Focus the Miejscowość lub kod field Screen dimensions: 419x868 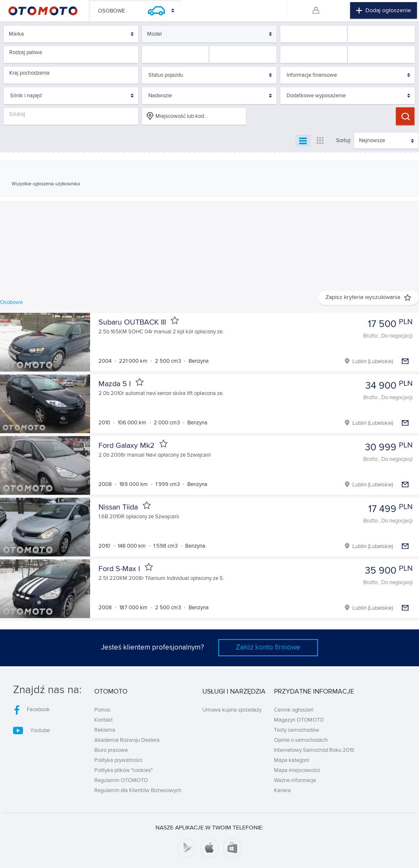click(194, 116)
